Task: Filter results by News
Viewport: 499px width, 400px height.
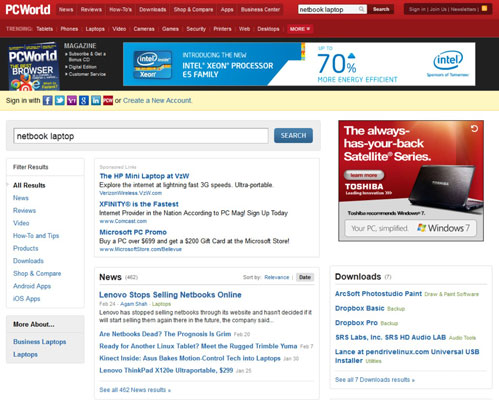Action: click(21, 198)
